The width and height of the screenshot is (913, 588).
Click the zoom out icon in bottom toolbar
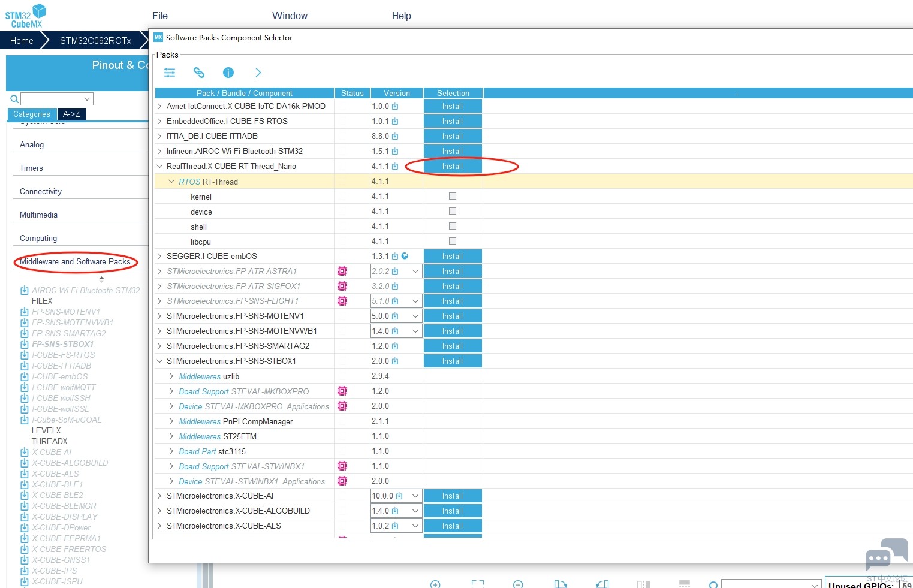pos(519,584)
